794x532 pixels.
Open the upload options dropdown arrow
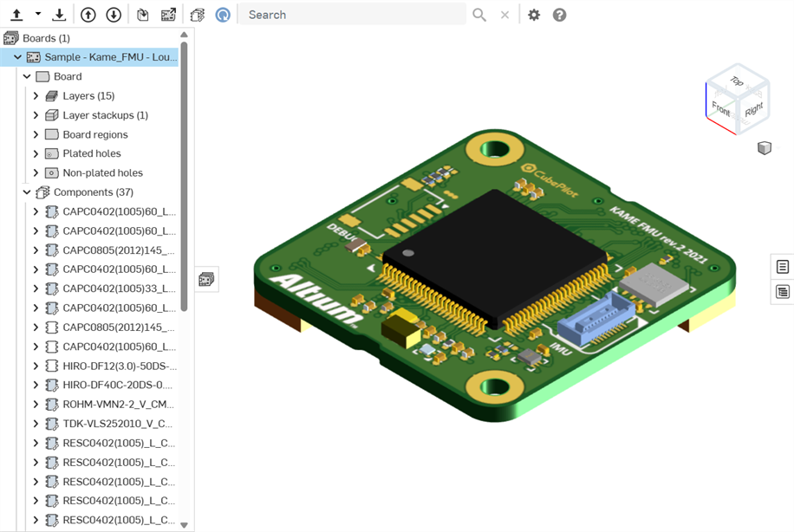tap(38, 15)
